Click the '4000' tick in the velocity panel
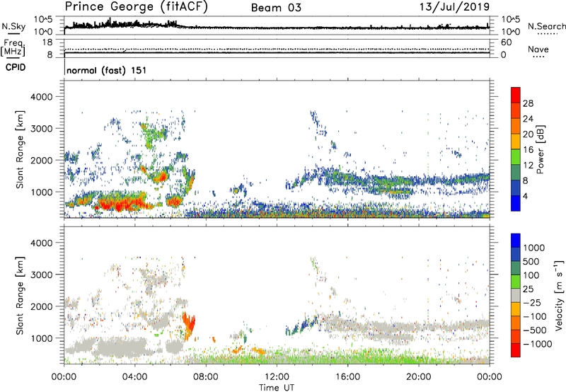The width and height of the screenshot is (566, 392). 42,243
